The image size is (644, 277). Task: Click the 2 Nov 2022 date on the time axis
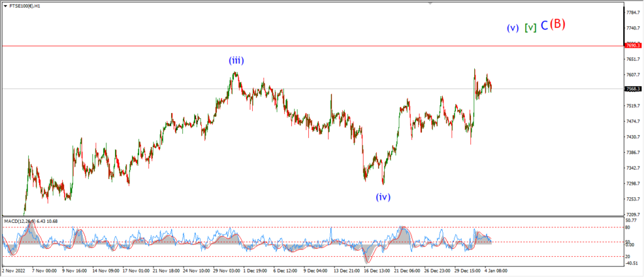coord(14,271)
